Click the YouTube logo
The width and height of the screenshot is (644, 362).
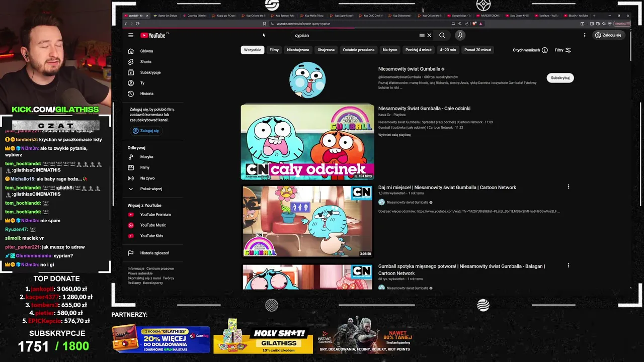tap(153, 35)
